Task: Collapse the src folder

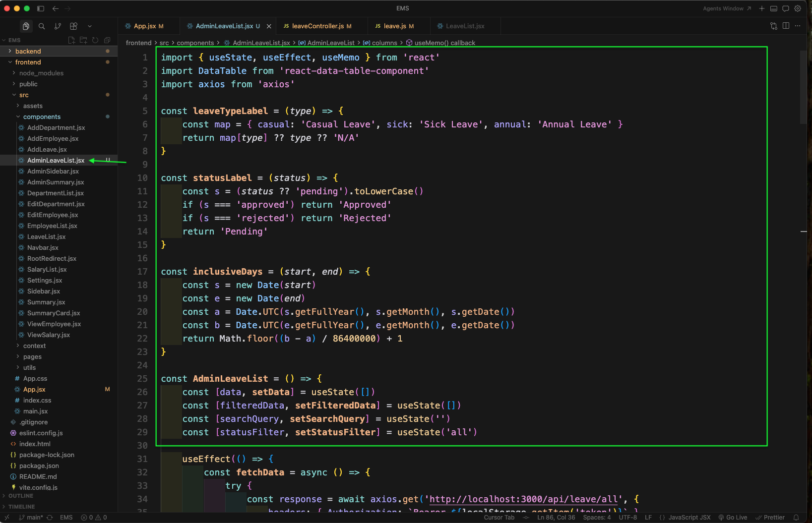Action: click(x=59, y=95)
